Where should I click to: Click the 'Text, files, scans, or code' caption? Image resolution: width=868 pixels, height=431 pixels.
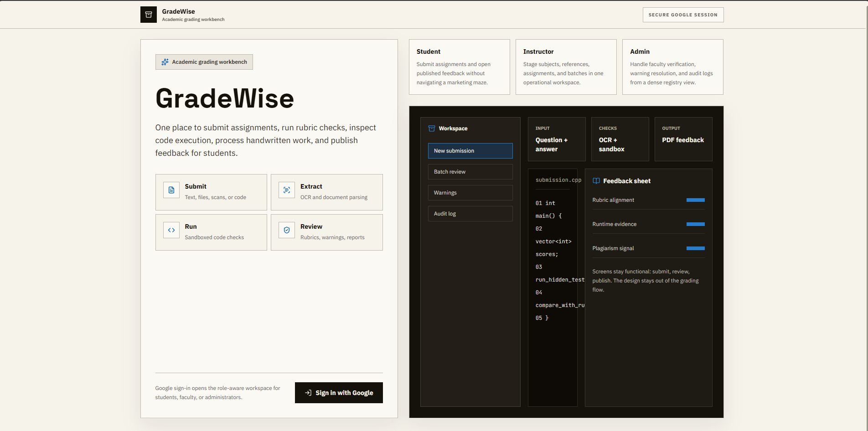point(216,197)
